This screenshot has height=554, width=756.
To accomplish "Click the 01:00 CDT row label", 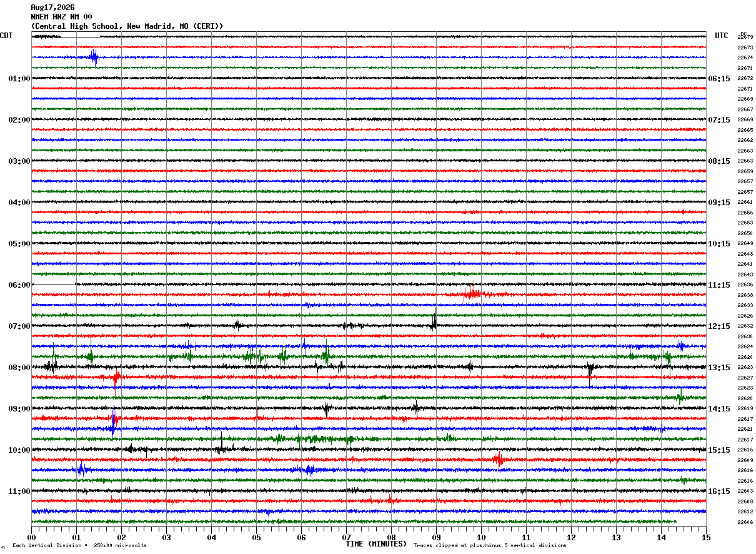I will [19, 79].
